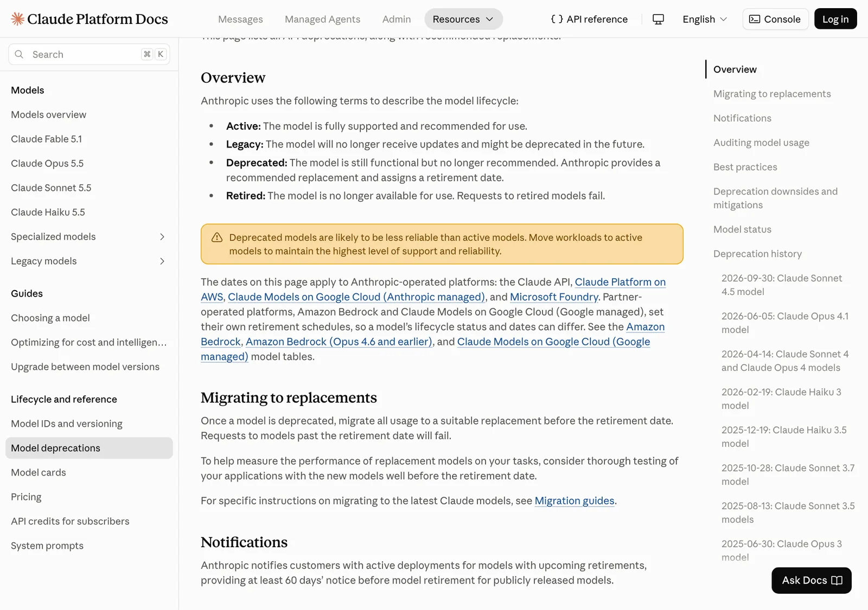Click the warning triangle icon in callout
Screen dimensions: 868x610
pos(217,237)
